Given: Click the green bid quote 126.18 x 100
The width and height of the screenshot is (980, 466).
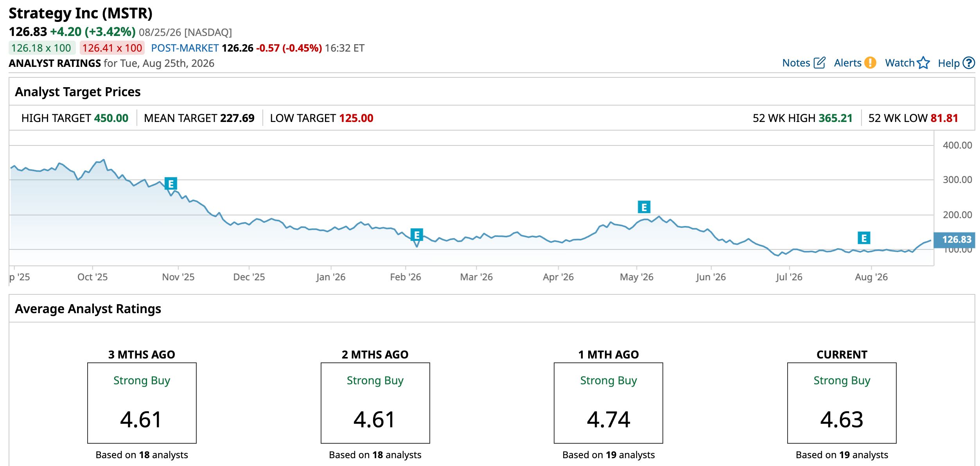Looking at the screenshot, I should (x=41, y=48).
